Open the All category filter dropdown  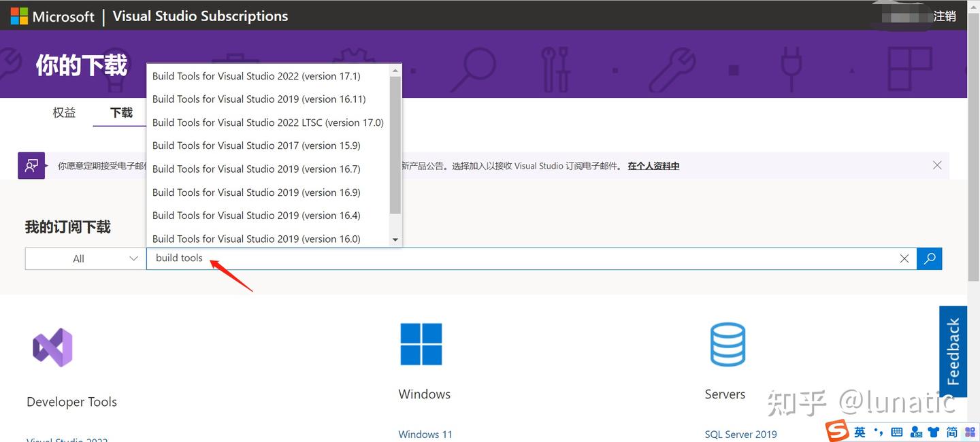coord(84,258)
